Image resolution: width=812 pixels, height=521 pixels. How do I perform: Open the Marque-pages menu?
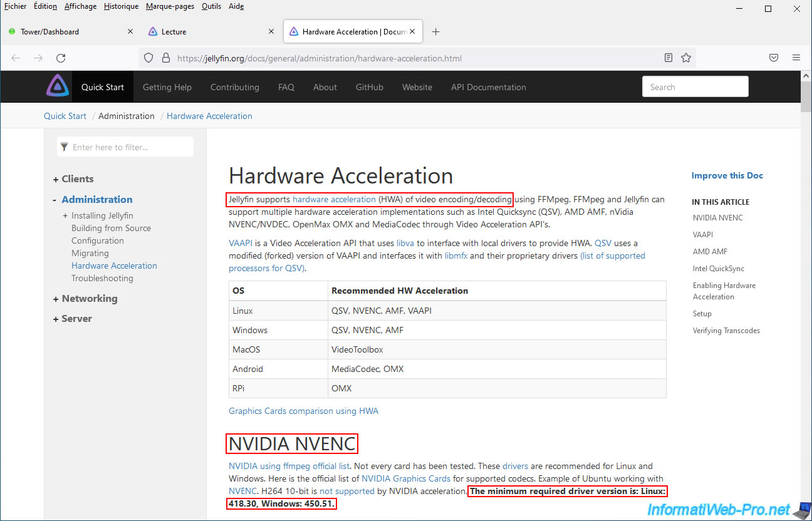click(170, 6)
